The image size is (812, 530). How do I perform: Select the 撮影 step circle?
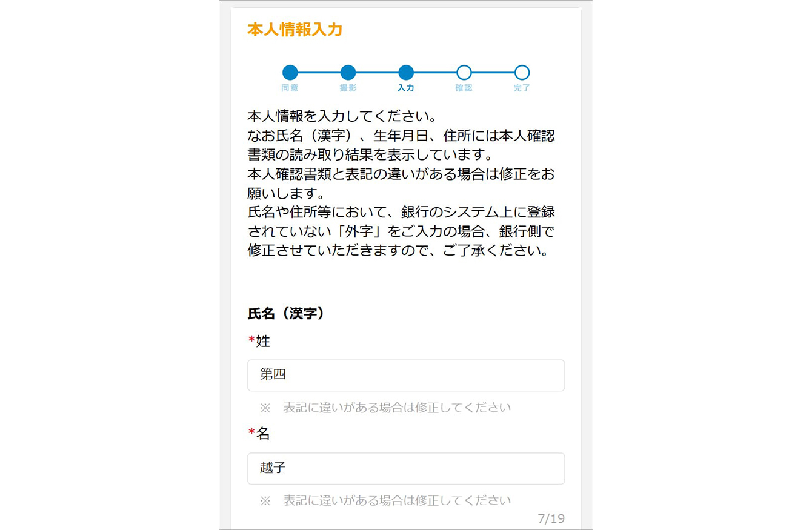348,73
